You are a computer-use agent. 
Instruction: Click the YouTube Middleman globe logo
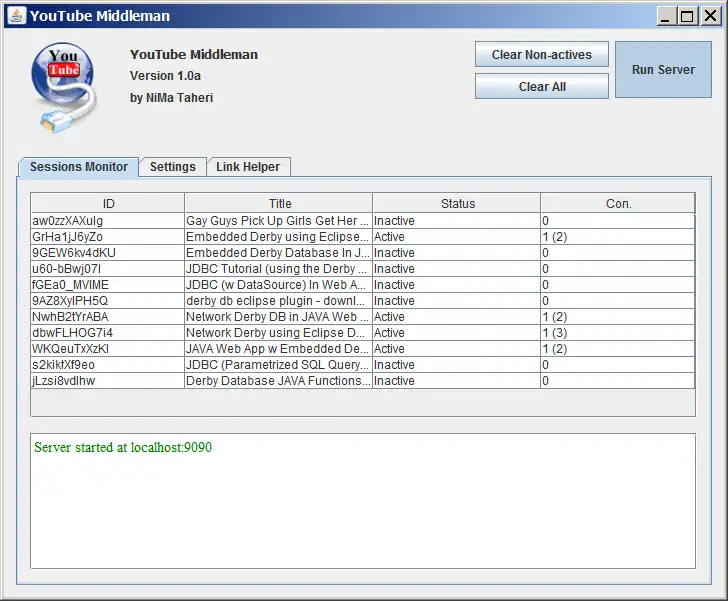[x=64, y=88]
